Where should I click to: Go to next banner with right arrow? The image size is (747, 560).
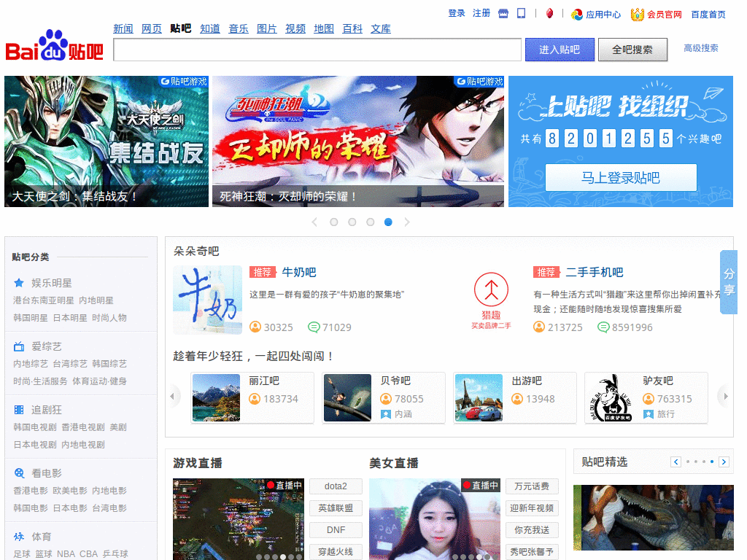coord(407,222)
